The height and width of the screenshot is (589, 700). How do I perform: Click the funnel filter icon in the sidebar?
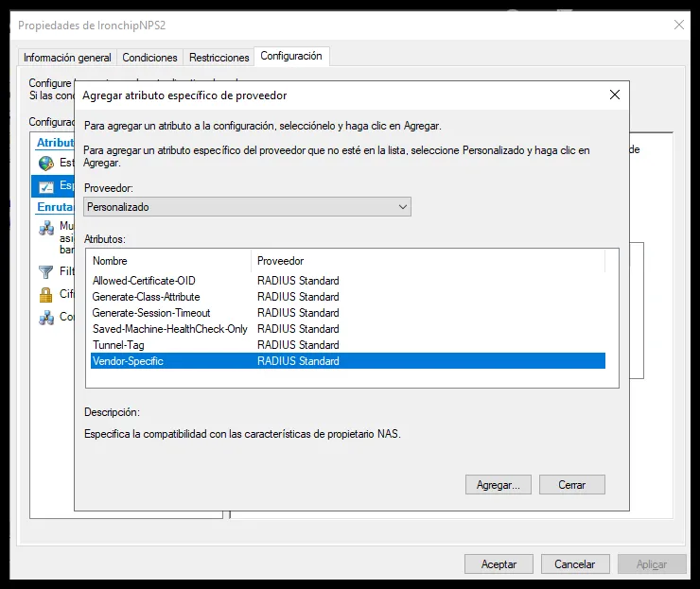click(x=46, y=271)
